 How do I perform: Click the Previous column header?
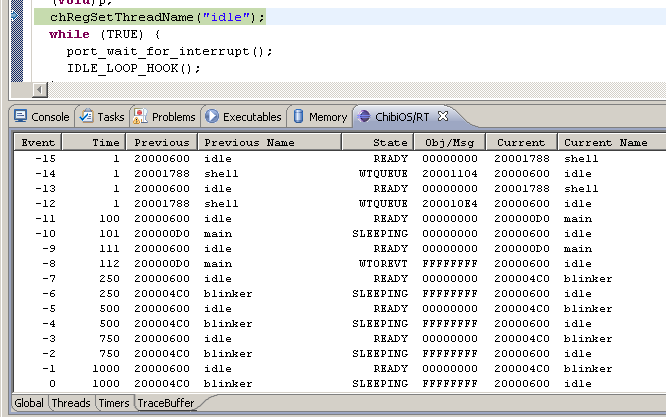click(162, 142)
